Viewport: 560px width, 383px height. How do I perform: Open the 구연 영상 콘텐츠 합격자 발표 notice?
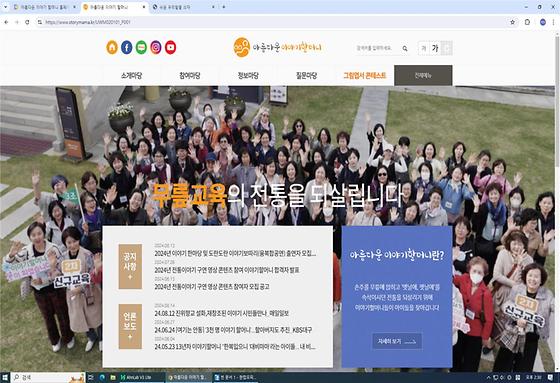tap(227, 270)
